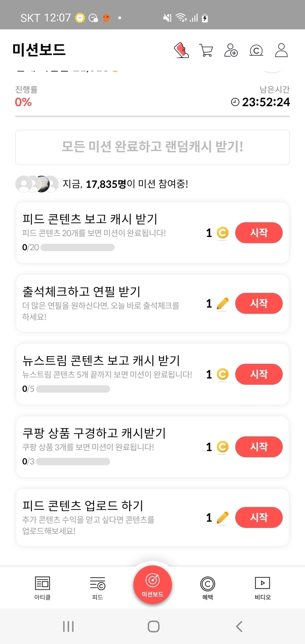Viewport: 305px width, 644px height.
Task: Open the user profile icon
Action: point(281,50)
